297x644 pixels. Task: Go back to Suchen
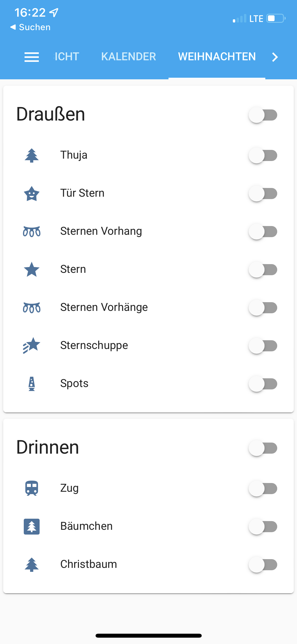[30, 27]
